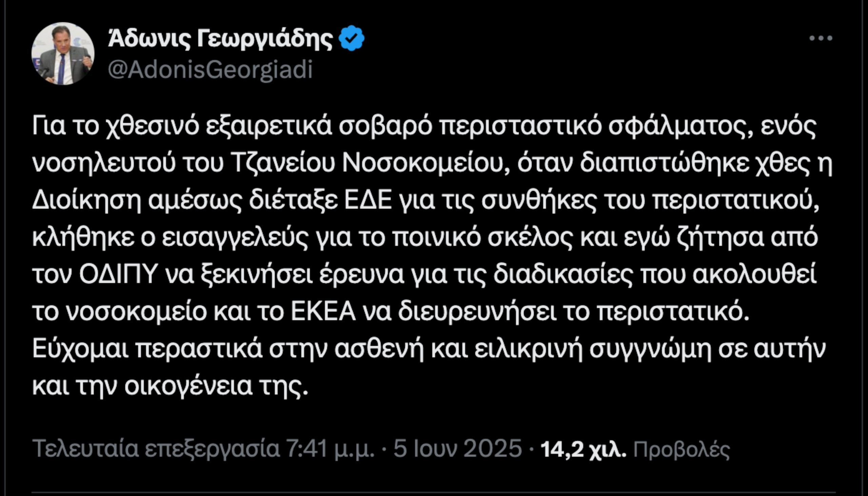Click the display name Άδωνις Γεωργιάδης
Screen dimensions: 868x496
(220, 39)
